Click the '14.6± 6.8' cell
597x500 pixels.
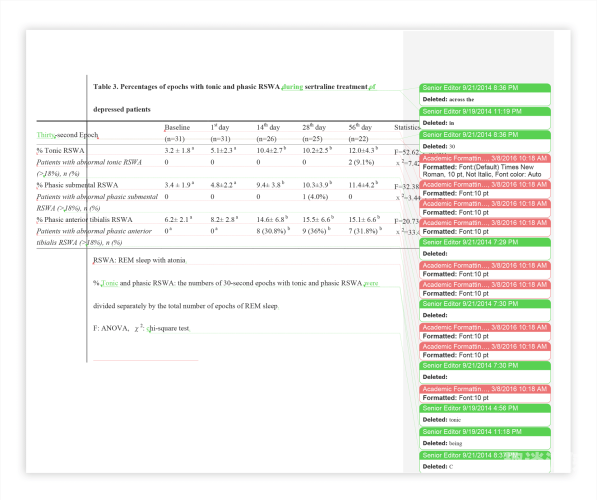click(272, 219)
